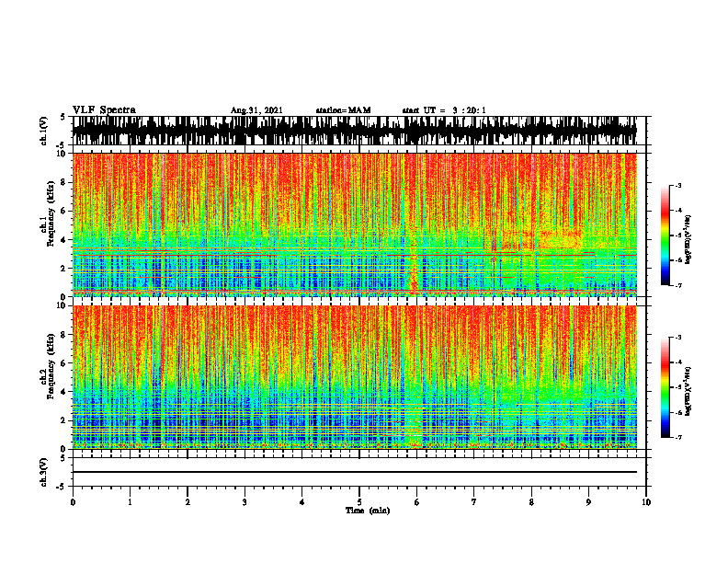Click the "start UT = 3:20:1" header text
Screen dimensions: 728x563
click(x=444, y=110)
